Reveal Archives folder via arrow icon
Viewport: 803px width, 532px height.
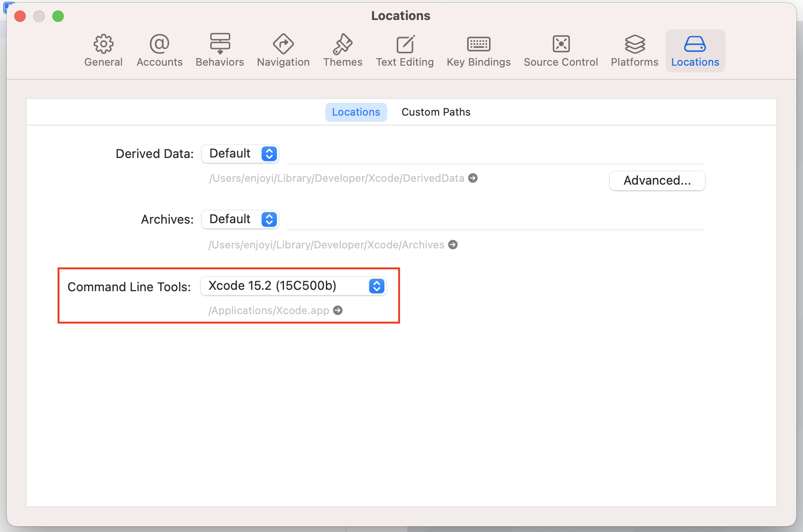[453, 245]
